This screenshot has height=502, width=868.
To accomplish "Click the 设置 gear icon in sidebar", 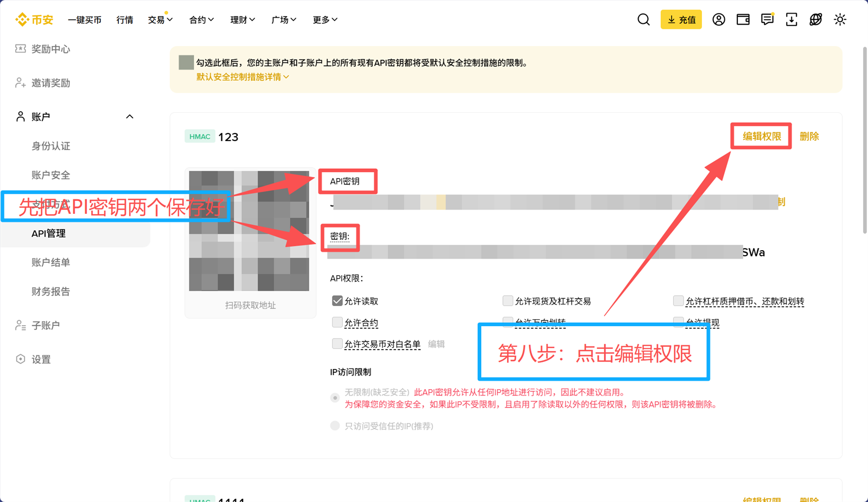I will pyautogui.click(x=20, y=359).
